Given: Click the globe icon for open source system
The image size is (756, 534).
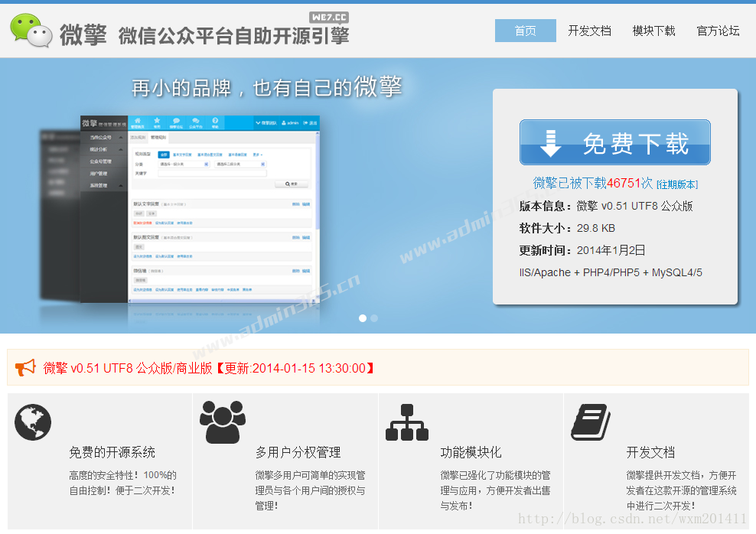Looking at the screenshot, I should click(x=33, y=422).
